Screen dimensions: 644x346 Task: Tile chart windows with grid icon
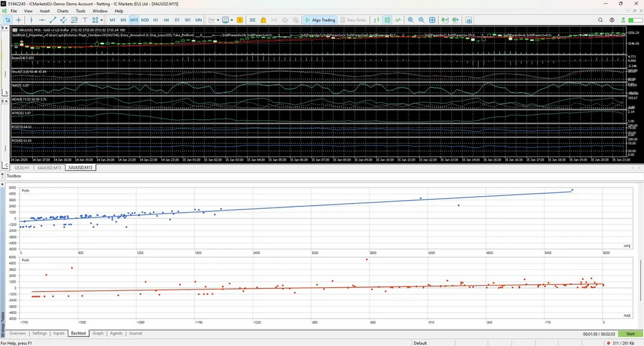[433, 20]
